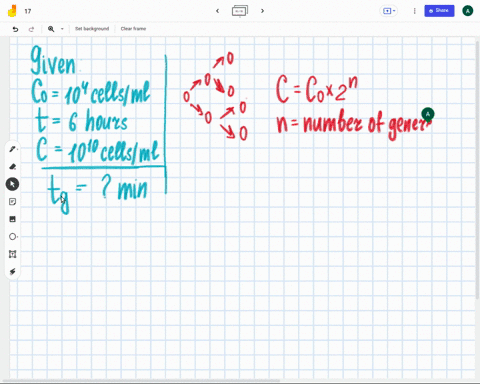The image size is (480, 384).
Task: Open the more options menu
Action: pyautogui.click(x=414, y=11)
